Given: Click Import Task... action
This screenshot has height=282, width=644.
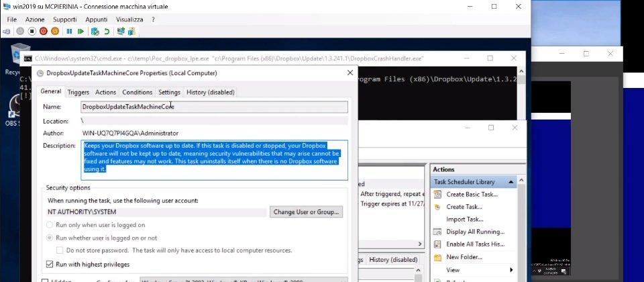Looking at the screenshot, I should click(x=464, y=220).
